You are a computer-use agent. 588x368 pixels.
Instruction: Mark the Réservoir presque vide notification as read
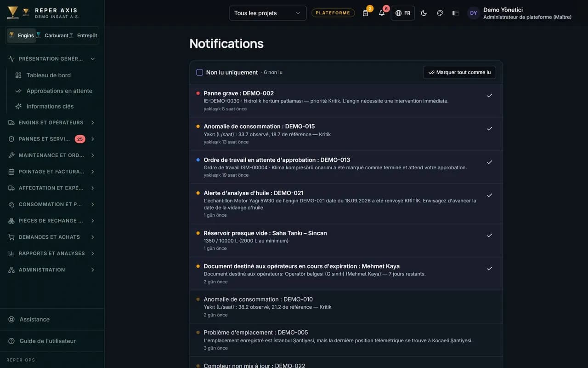(x=489, y=235)
